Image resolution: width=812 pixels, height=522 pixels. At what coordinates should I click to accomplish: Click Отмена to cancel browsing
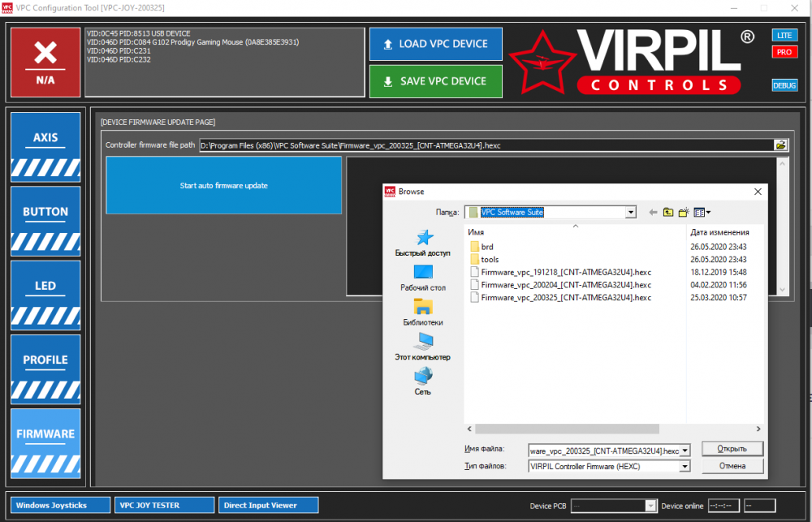tap(732, 466)
